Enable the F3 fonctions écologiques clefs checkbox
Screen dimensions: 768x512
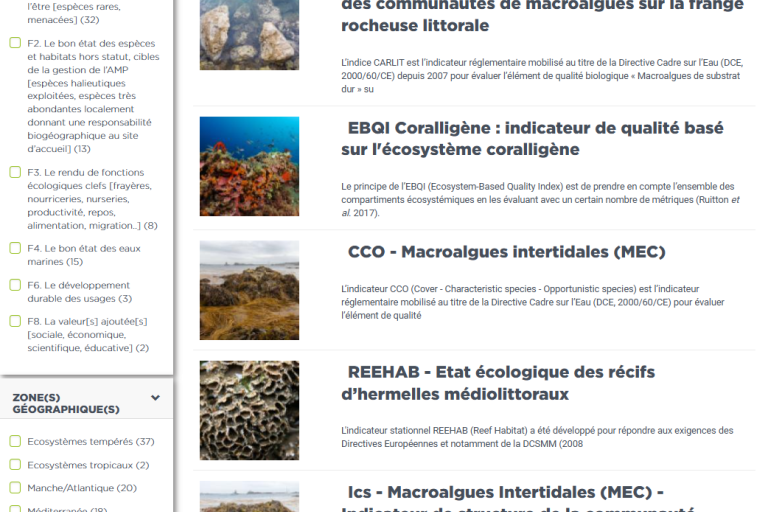(15, 172)
